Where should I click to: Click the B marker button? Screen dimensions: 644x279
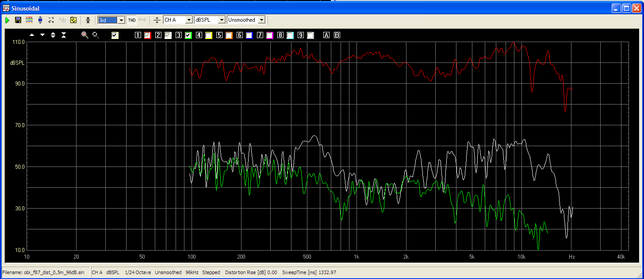pos(337,35)
